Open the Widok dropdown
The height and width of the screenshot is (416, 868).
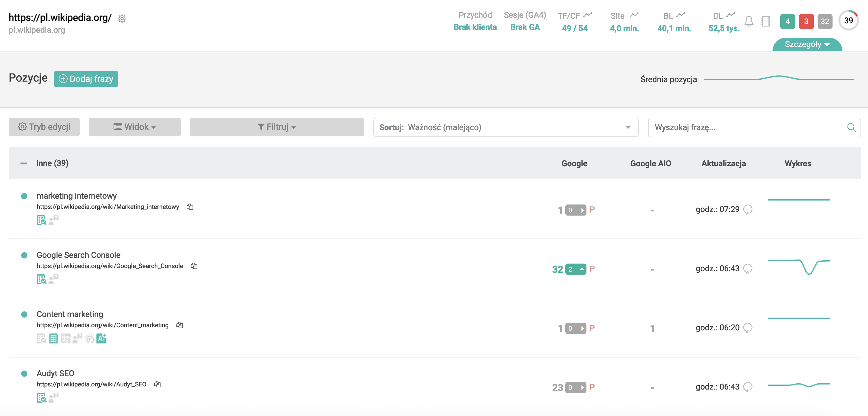pyautogui.click(x=135, y=127)
